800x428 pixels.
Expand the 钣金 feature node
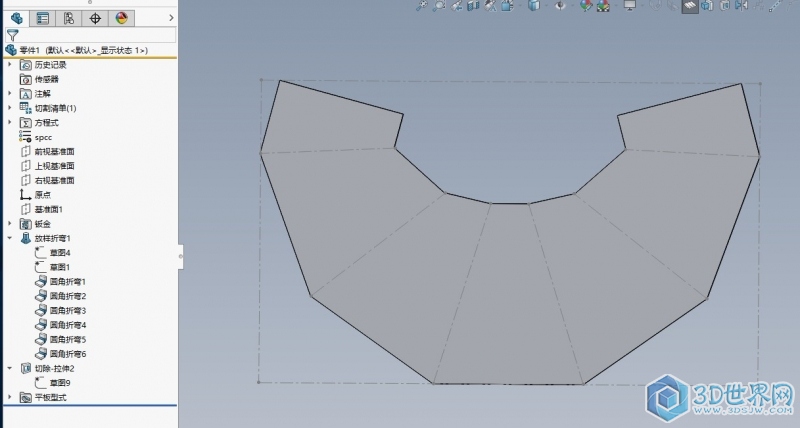tap(9, 223)
